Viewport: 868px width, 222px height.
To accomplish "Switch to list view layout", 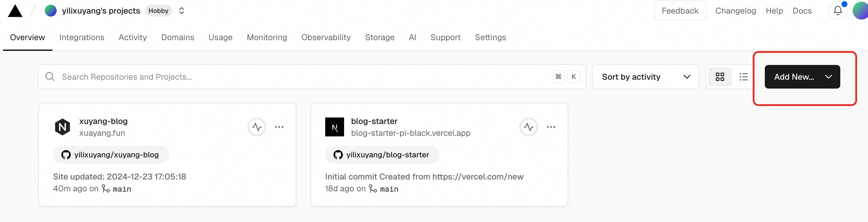I will click(743, 77).
